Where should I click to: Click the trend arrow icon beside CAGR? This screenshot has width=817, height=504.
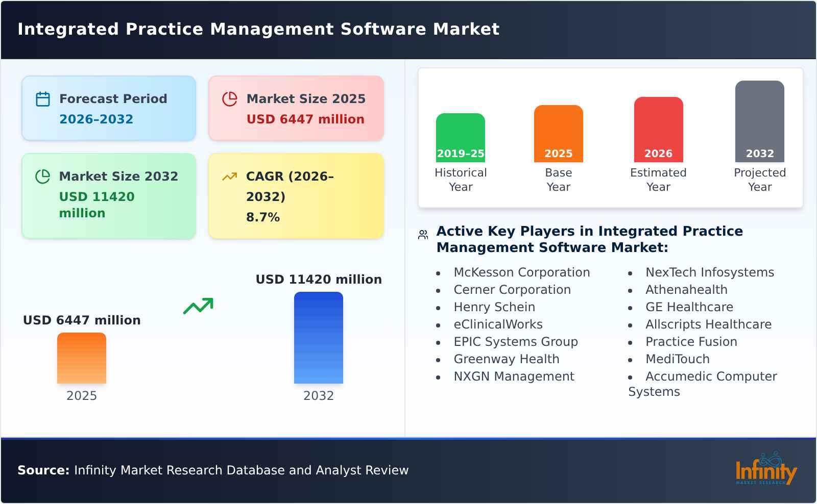(230, 177)
